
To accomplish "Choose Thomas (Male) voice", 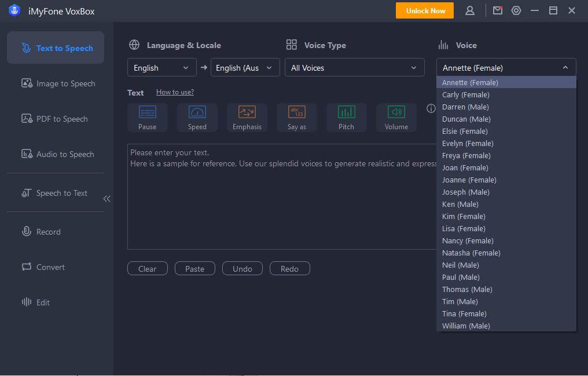I will point(506,289).
